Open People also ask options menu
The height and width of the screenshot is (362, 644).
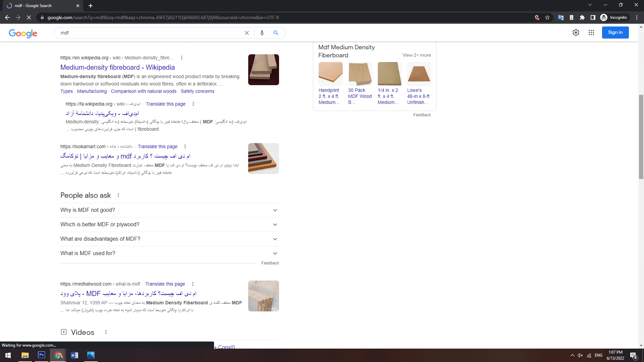coord(118,195)
